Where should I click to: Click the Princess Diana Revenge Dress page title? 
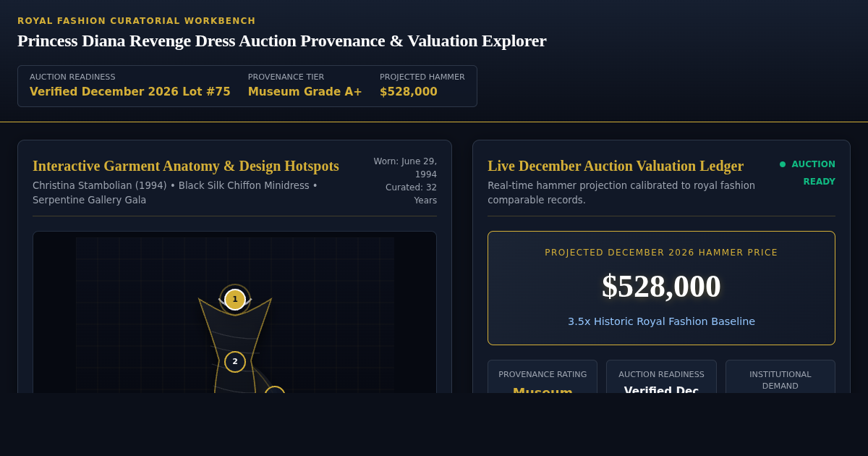(x=282, y=41)
